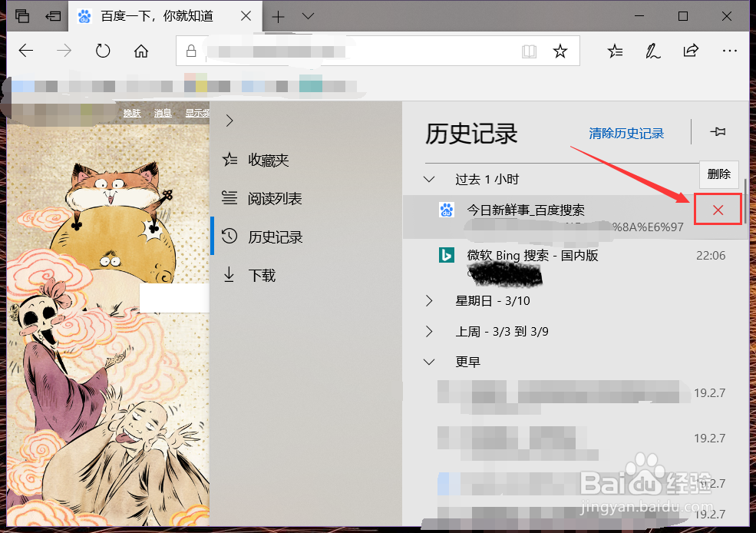Collapse the hub pane sidebar chevron
This screenshot has height=533, width=756.
point(229,121)
